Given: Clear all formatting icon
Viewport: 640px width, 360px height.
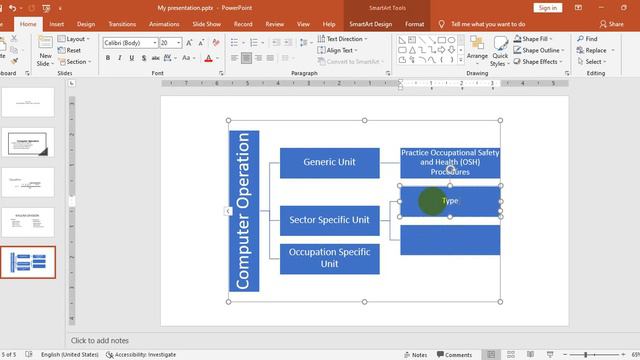Looking at the screenshot, I should (x=216, y=42).
